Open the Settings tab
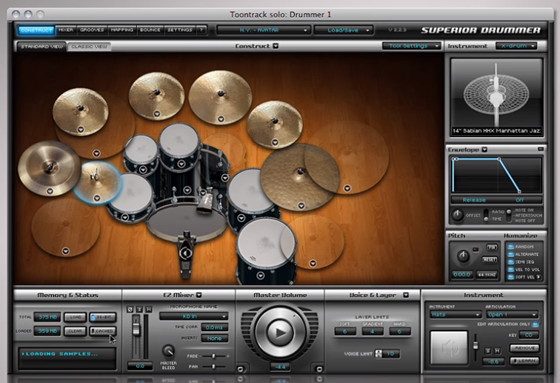 [180, 30]
